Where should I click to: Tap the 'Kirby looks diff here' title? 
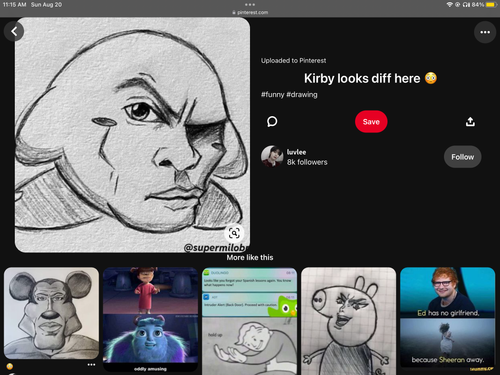(362, 79)
